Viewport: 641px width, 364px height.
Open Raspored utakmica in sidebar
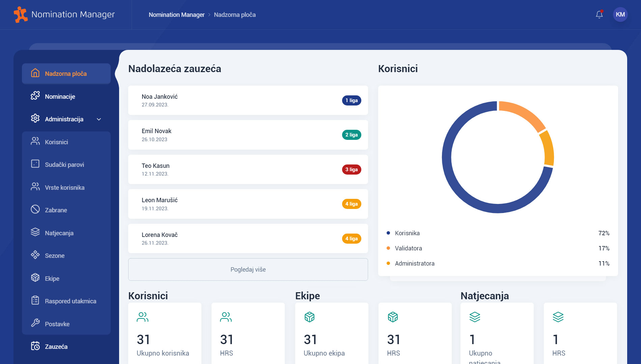(71, 301)
